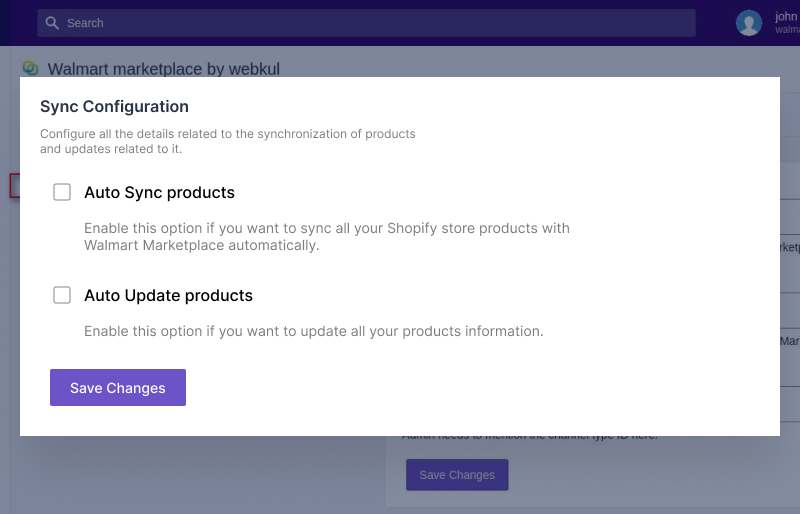Screen dimensions: 800x514
Task: Click the "update all your products information" description
Action: pos(313,331)
